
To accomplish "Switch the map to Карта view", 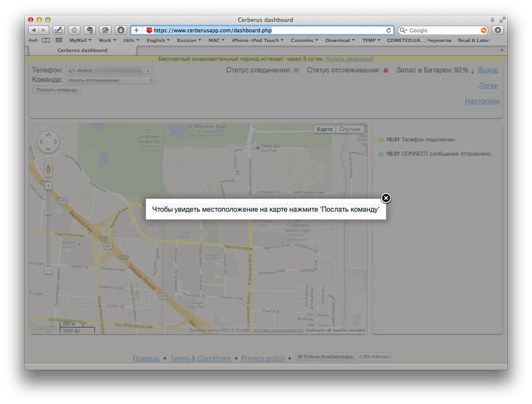I will pyautogui.click(x=325, y=129).
